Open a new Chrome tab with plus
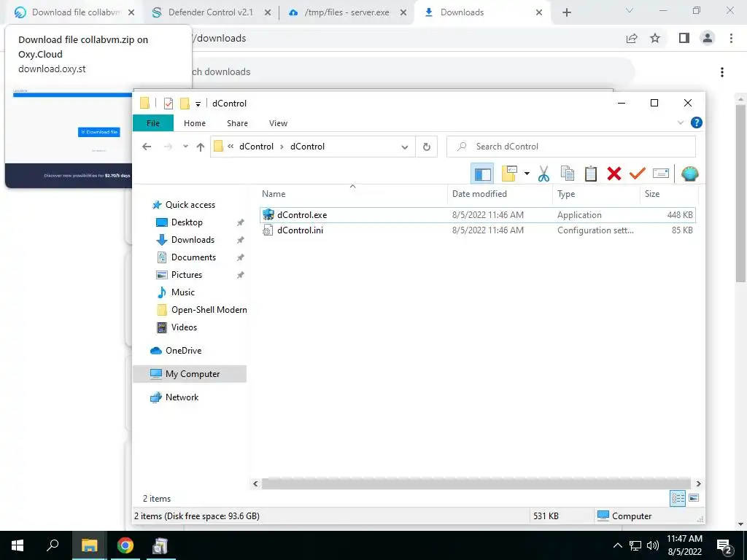 coord(566,12)
